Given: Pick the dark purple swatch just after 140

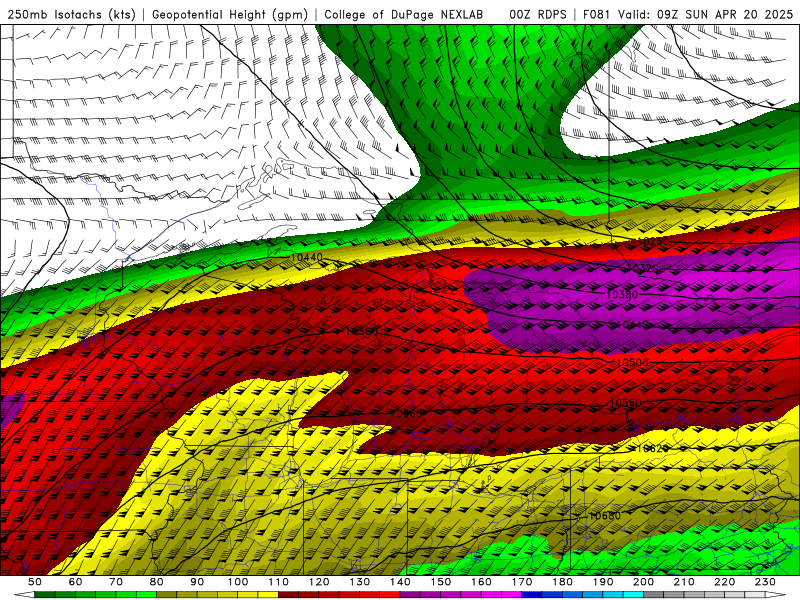Looking at the screenshot, I should click(x=410, y=595).
